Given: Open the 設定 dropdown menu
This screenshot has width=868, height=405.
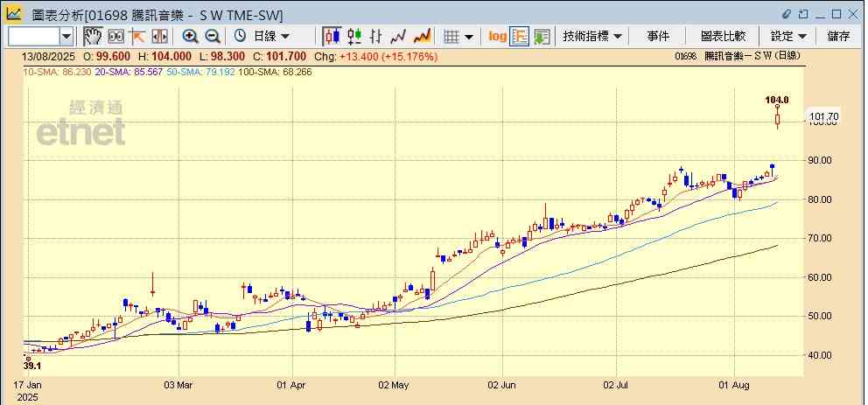Looking at the screenshot, I should (x=788, y=37).
